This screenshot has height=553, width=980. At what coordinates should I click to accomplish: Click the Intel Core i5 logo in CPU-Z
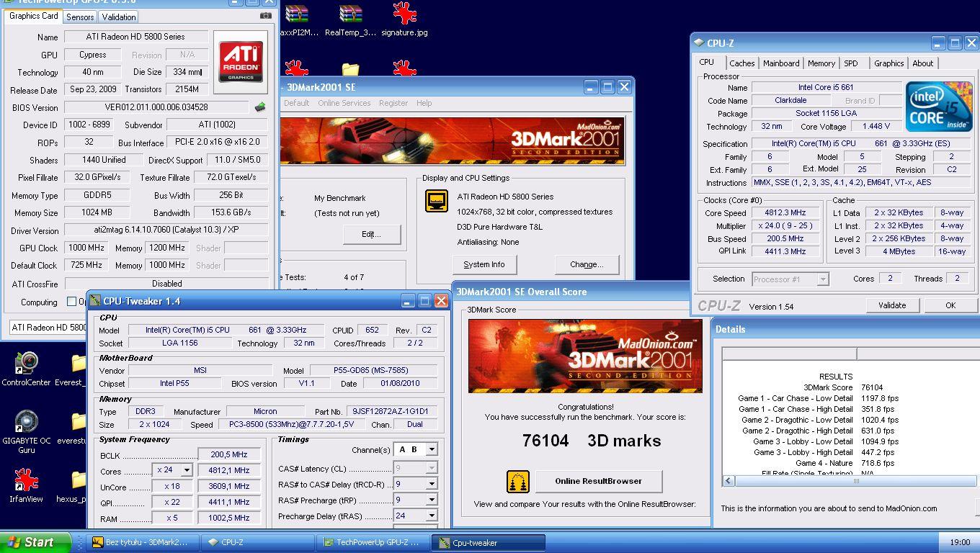940,107
